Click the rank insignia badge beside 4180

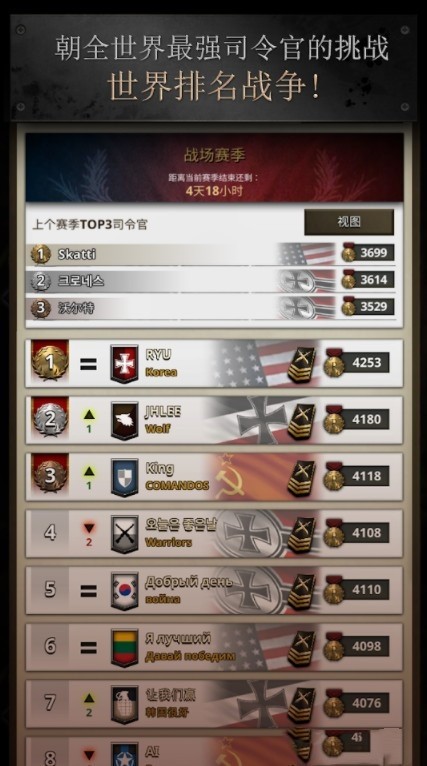click(x=301, y=421)
